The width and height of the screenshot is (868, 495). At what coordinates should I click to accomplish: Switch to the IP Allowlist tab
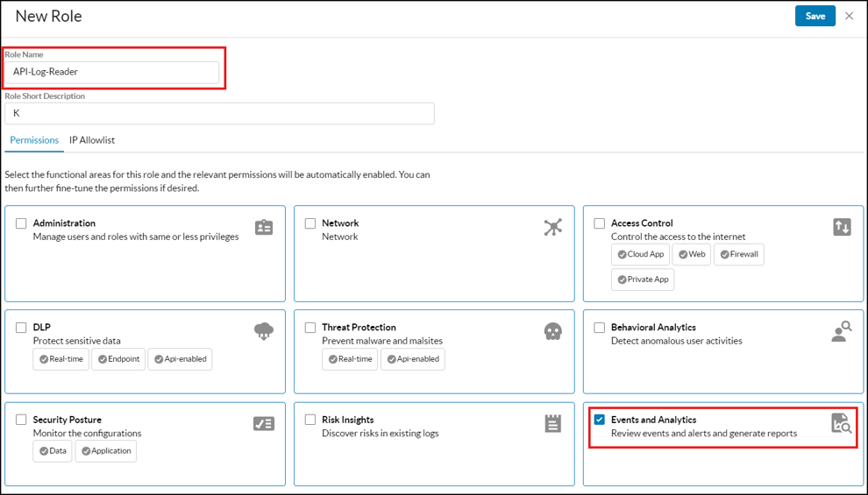(x=92, y=140)
